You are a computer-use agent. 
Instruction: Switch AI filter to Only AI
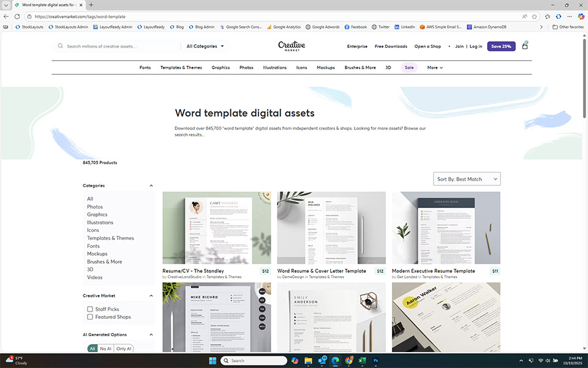point(123,348)
